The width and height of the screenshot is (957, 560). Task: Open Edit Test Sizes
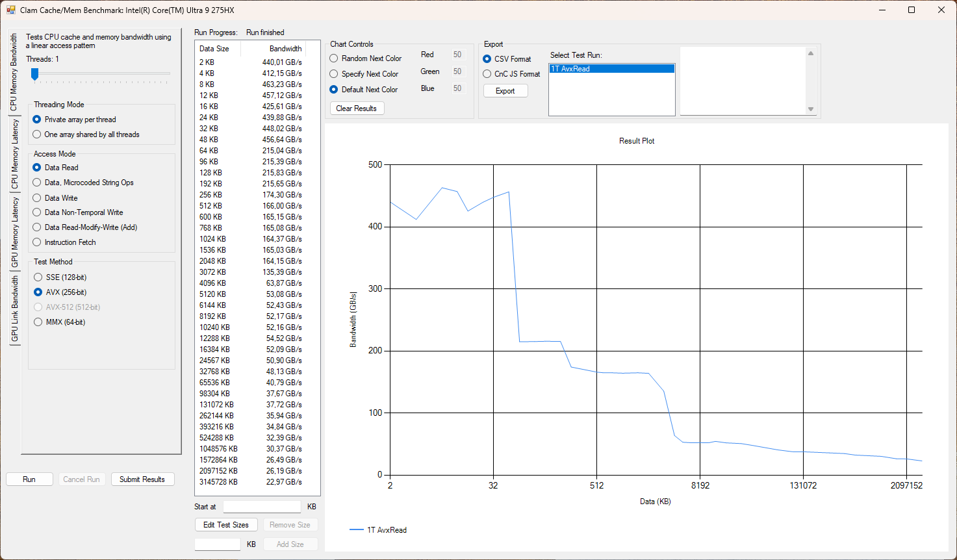pos(225,525)
